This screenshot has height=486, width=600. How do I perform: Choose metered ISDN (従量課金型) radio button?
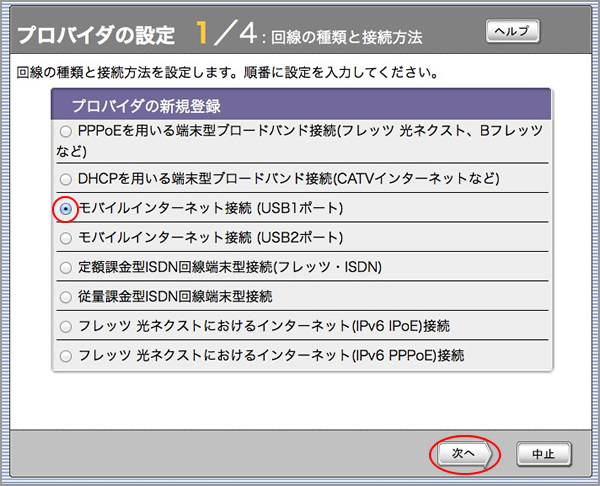[66, 297]
